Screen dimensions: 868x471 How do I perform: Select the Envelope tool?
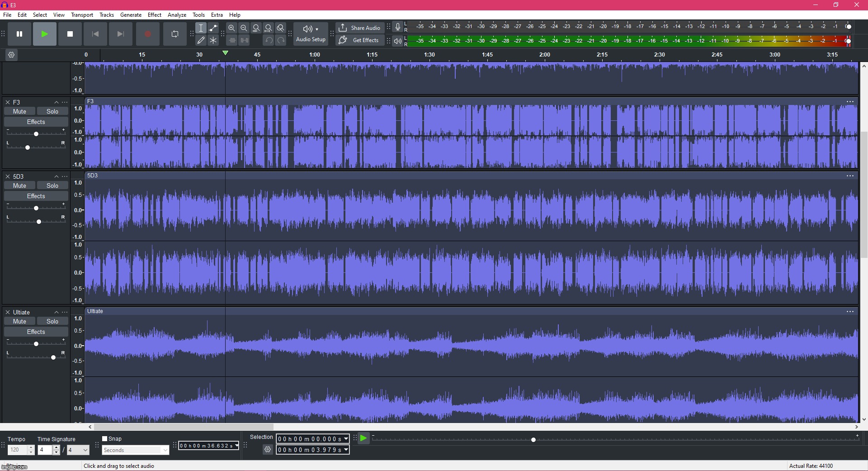[x=213, y=28]
